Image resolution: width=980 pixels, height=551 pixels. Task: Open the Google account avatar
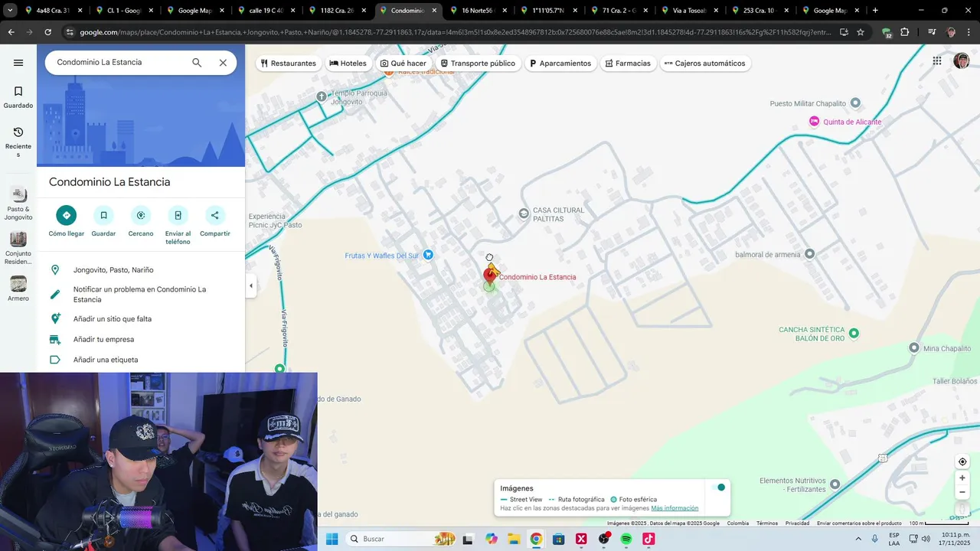tap(962, 61)
